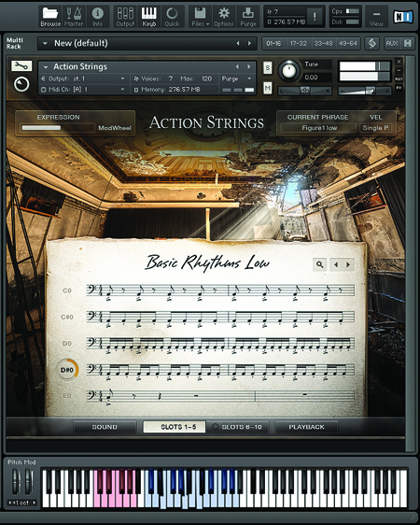Toggle AUX sends visibility
The image size is (420, 525).
pyautogui.click(x=392, y=44)
